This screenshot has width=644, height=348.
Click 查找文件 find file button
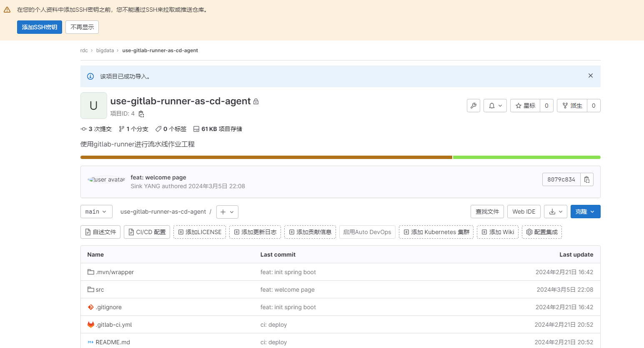click(x=487, y=212)
